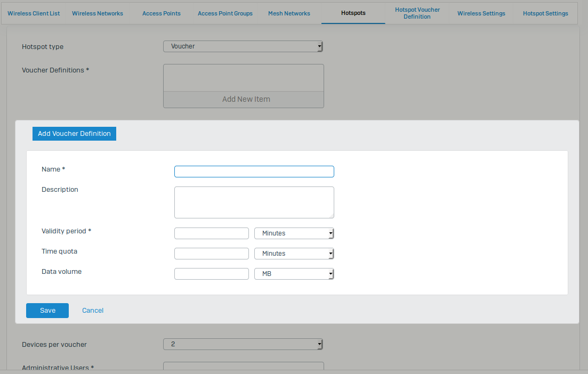Open the Devices per voucher dropdown
This screenshot has width=588, height=374.
(243, 344)
